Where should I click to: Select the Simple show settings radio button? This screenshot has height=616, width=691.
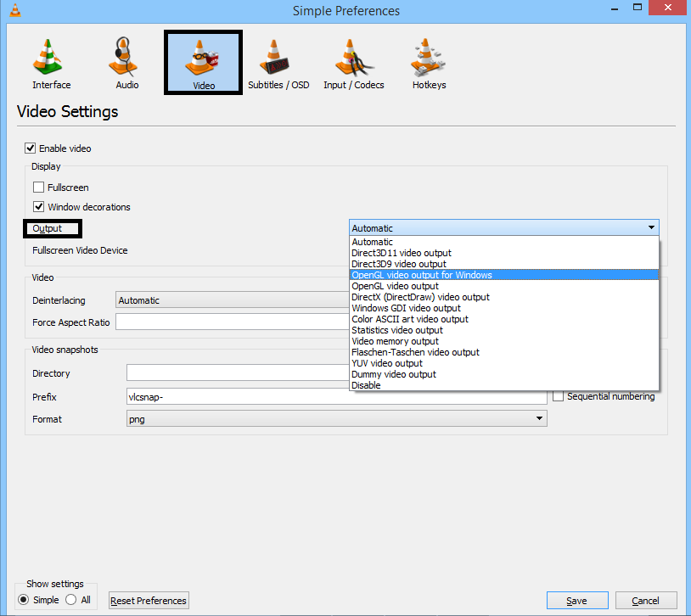(x=24, y=600)
